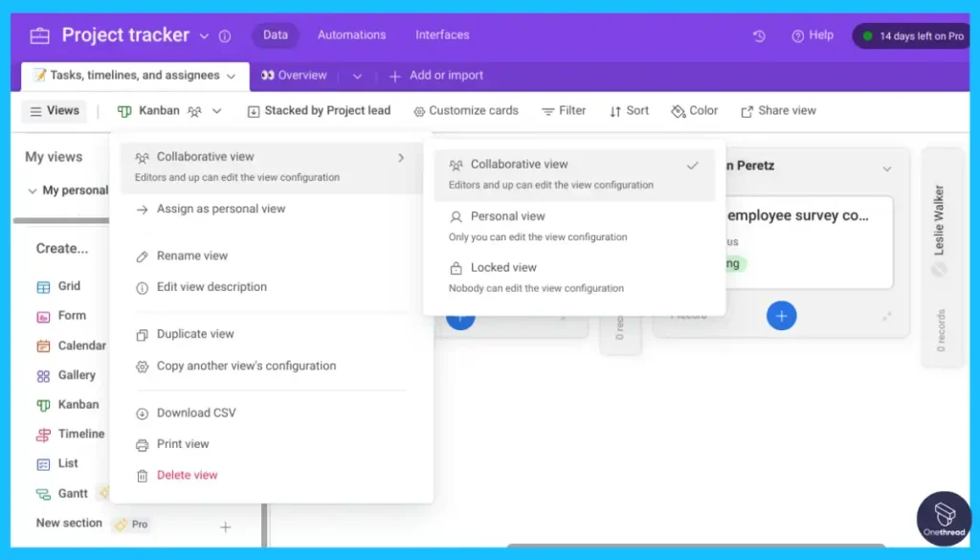Create a new Form view
980x560 pixels.
click(x=61, y=316)
